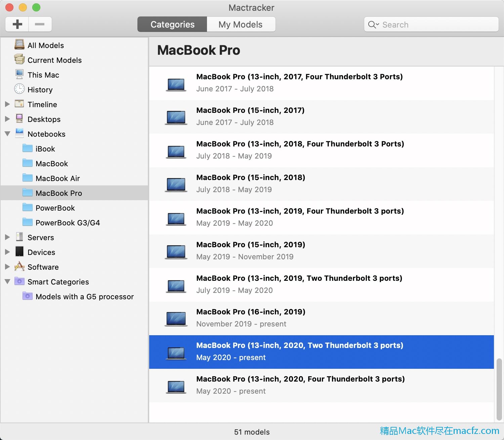Click the MacBook Air folder icon
The height and width of the screenshot is (440, 504).
click(28, 178)
